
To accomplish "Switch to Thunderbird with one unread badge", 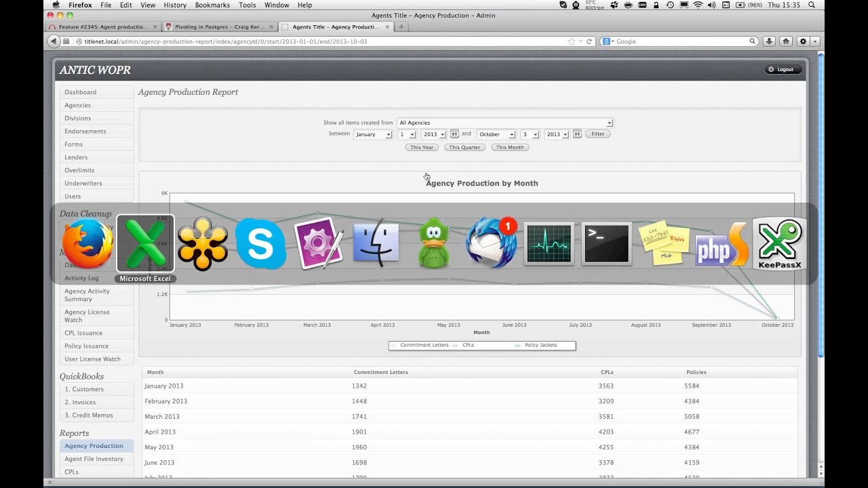I will (x=492, y=243).
